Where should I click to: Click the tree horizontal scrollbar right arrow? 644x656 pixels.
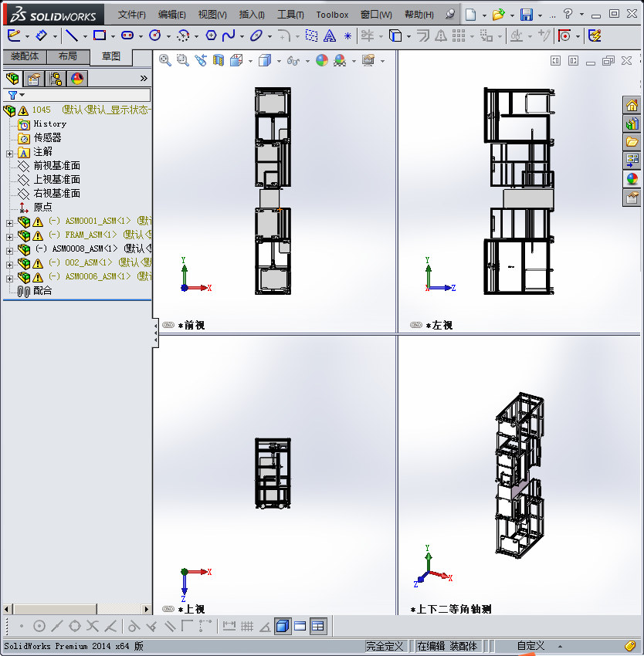click(x=146, y=609)
